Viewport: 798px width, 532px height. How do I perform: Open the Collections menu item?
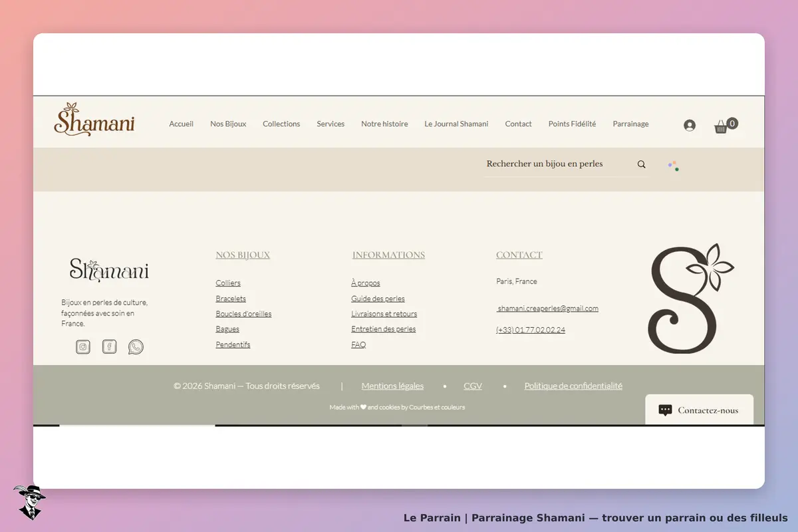pyautogui.click(x=281, y=124)
